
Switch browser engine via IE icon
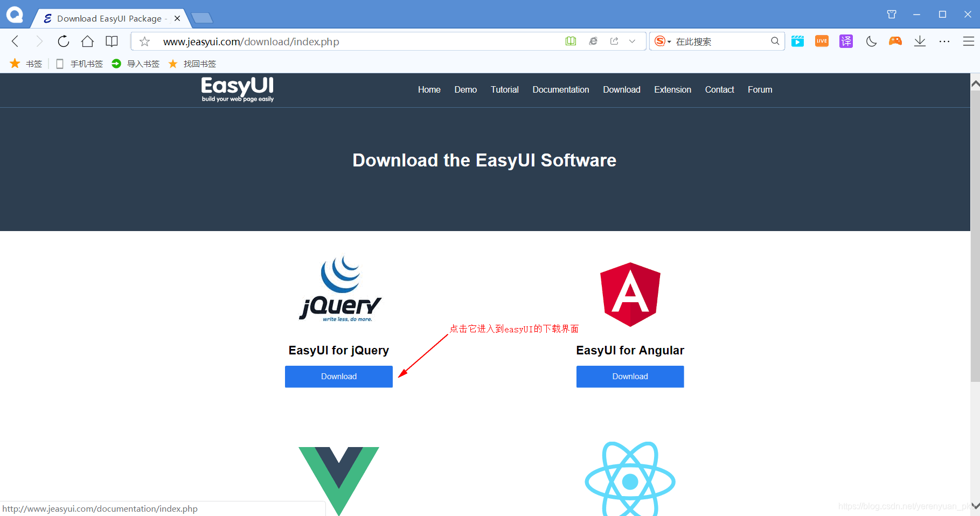(593, 41)
